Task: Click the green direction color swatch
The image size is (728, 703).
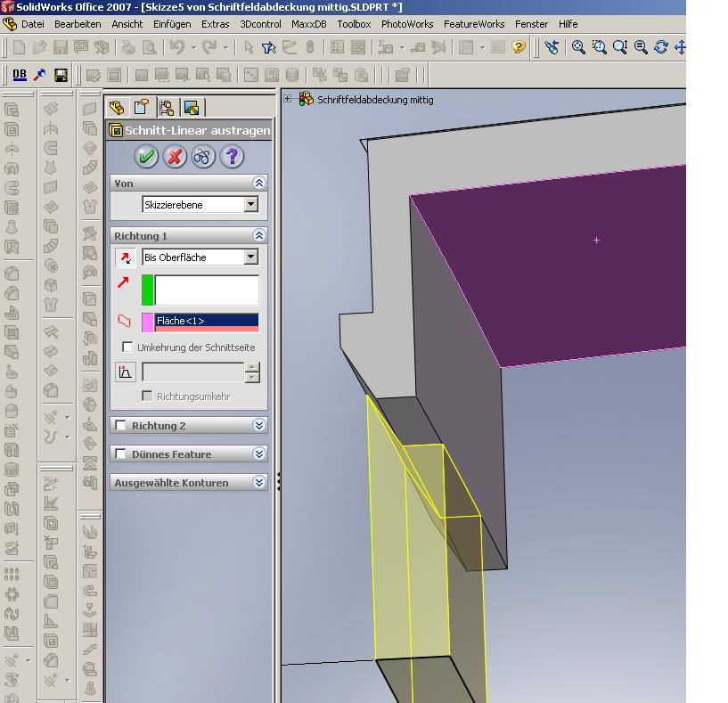Action: coord(147,290)
